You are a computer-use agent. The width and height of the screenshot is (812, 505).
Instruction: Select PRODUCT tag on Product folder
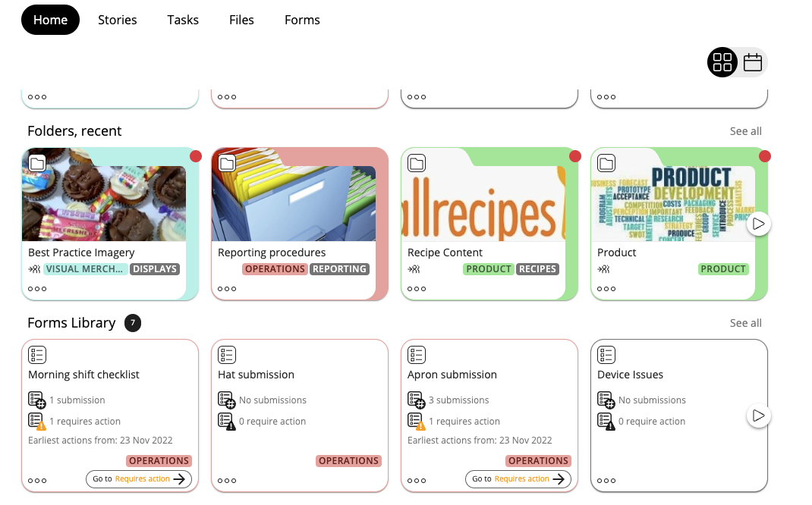[723, 269]
